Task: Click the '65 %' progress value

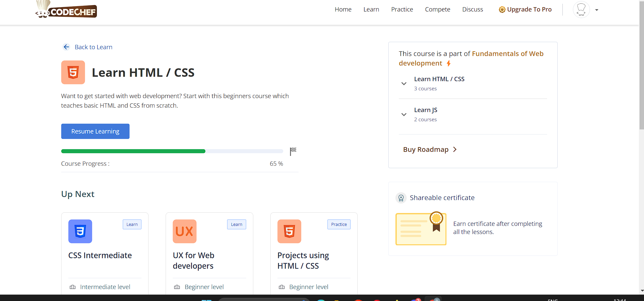Action: pos(276,163)
